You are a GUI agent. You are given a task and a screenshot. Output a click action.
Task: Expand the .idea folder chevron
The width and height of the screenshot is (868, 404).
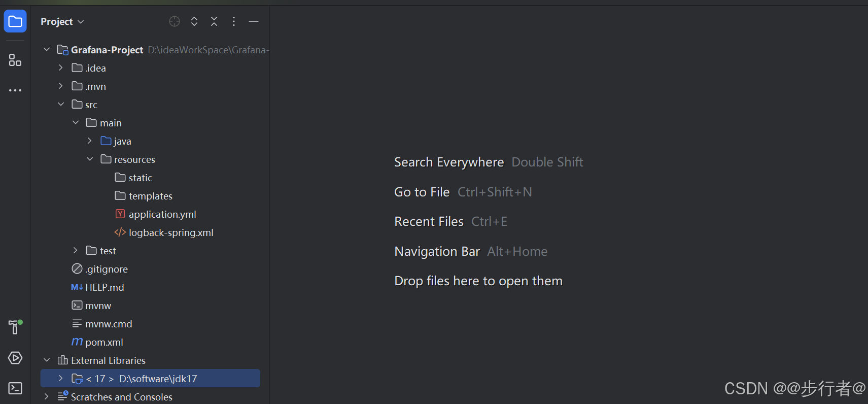[x=61, y=68]
